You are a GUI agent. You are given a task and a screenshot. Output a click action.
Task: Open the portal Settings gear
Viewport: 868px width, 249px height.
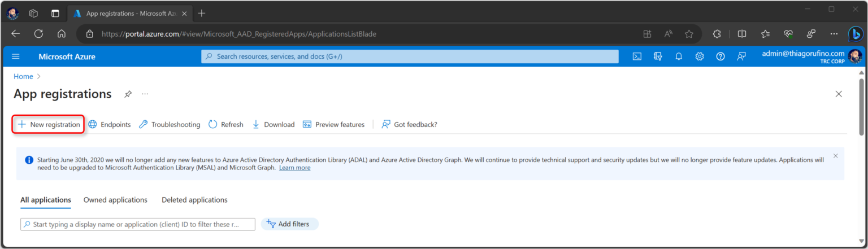pyautogui.click(x=700, y=56)
